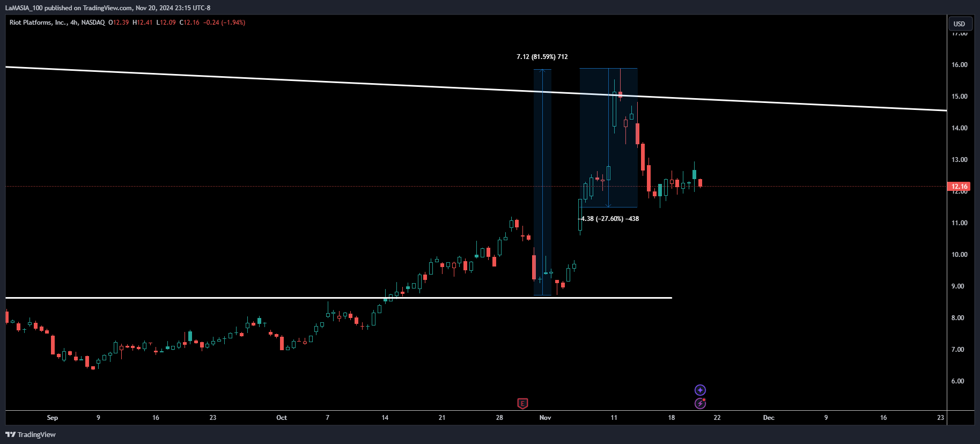The image size is (980, 444).
Task: Click the Sep label on time axis
Action: point(53,418)
